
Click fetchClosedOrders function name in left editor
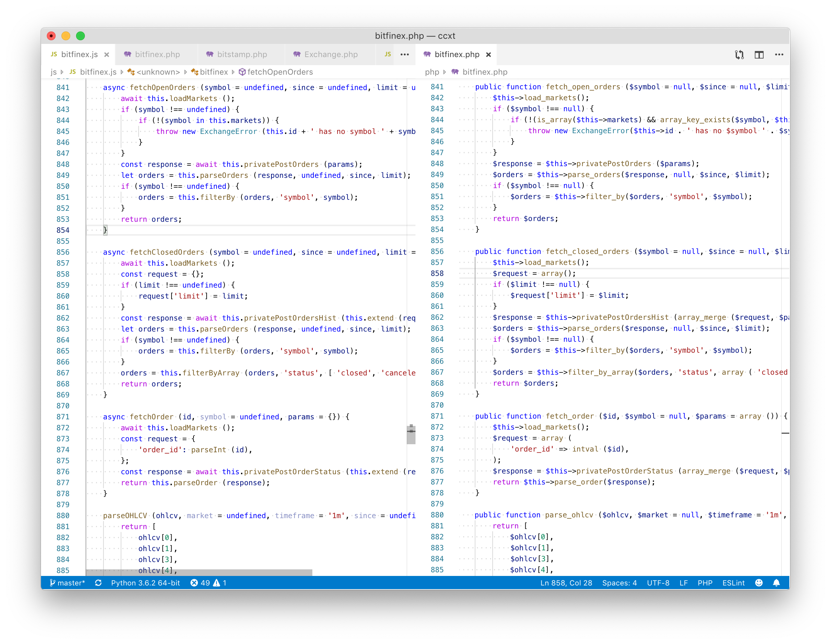pyautogui.click(x=167, y=252)
